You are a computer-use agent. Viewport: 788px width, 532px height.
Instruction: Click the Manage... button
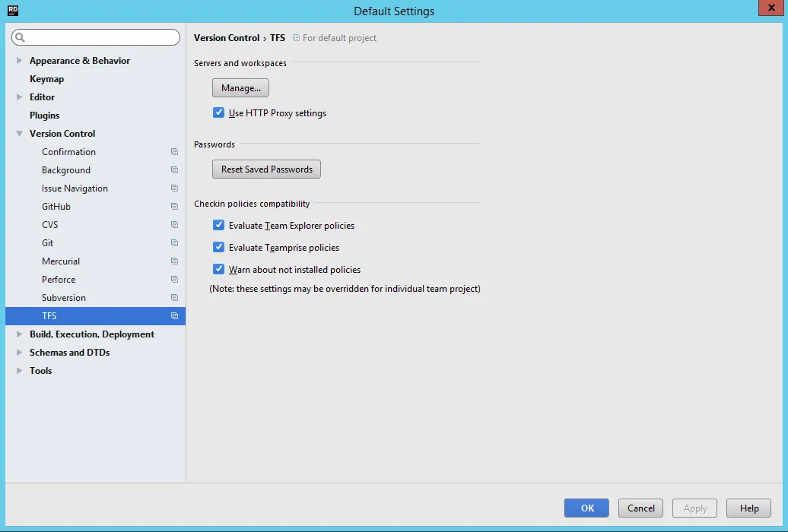[x=240, y=88]
